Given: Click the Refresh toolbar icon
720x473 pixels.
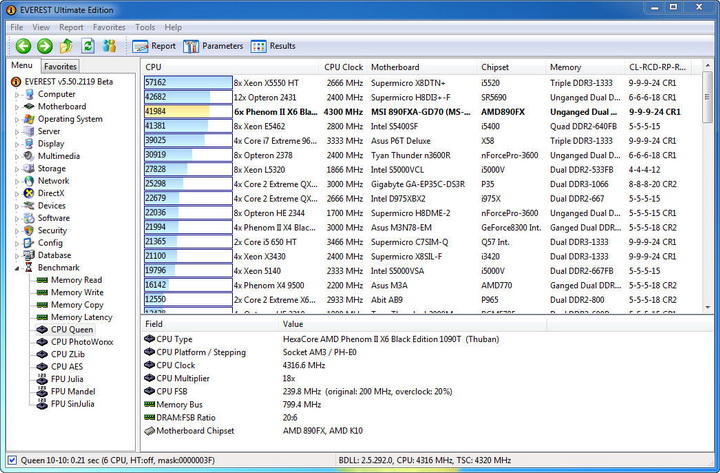Looking at the screenshot, I should pyautogui.click(x=88, y=46).
